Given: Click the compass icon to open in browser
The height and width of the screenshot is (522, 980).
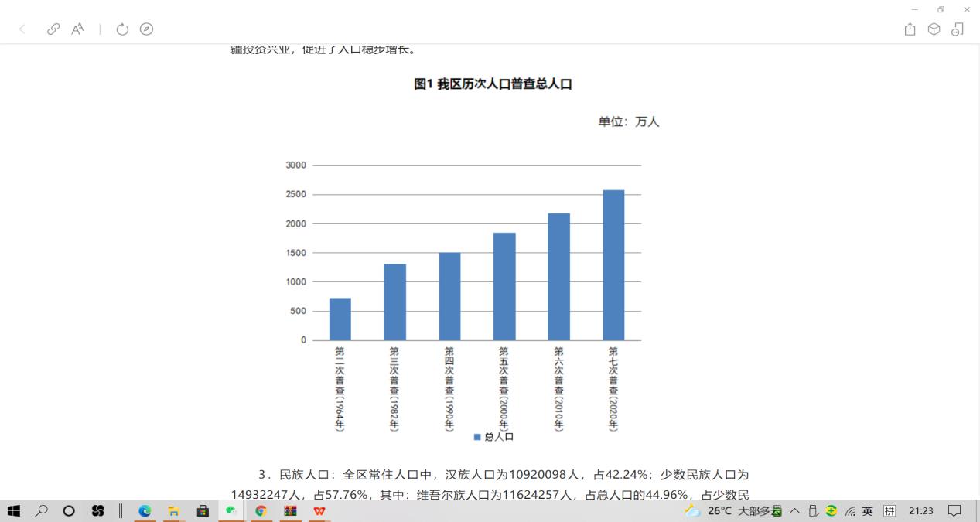Looking at the screenshot, I should pyautogui.click(x=146, y=29).
